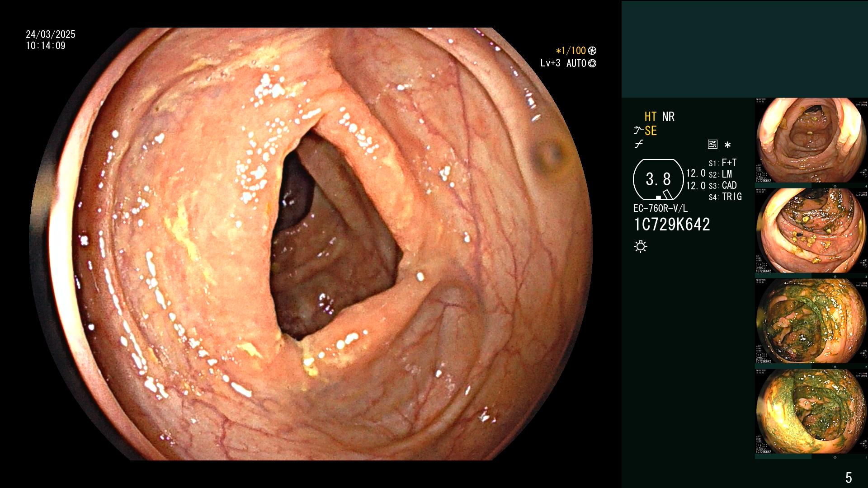This screenshot has width=868, height=488.
Task: Click the shutter icon next to 1/100
Action: (x=592, y=51)
